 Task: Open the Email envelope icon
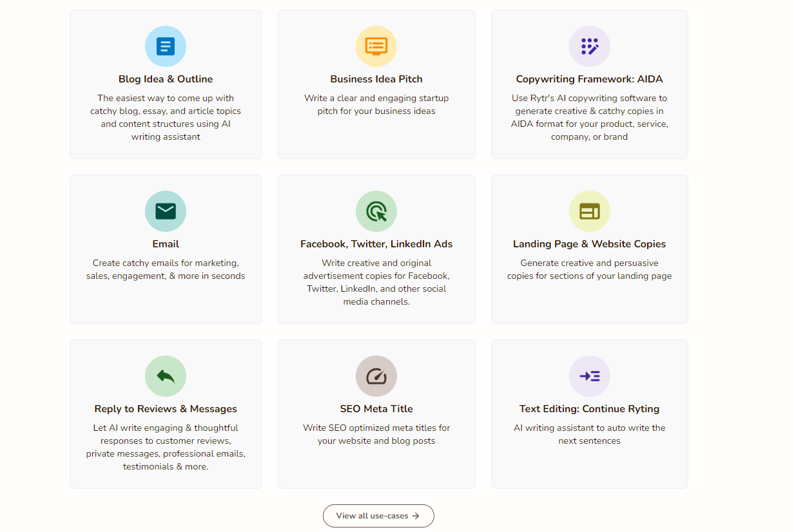pos(166,211)
